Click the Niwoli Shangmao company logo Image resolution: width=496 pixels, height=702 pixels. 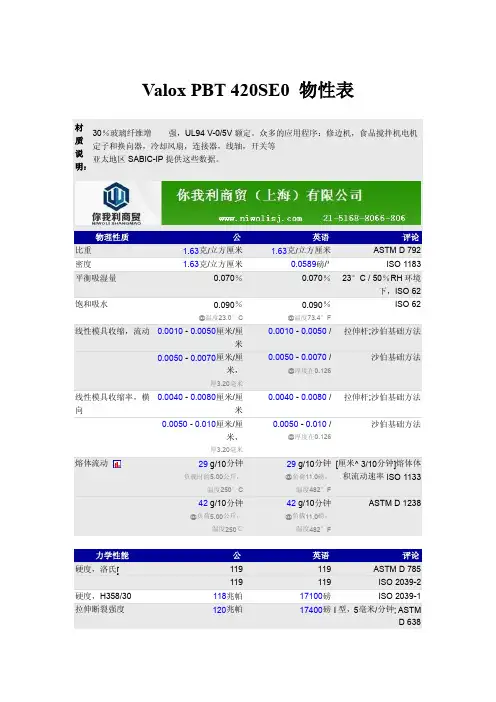click(116, 203)
